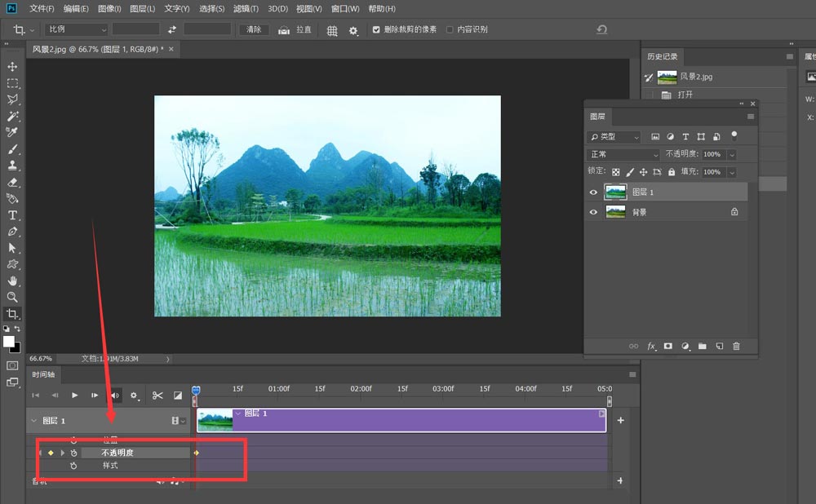Select the Eyedropper tool
The width and height of the screenshot is (816, 504).
(x=12, y=132)
